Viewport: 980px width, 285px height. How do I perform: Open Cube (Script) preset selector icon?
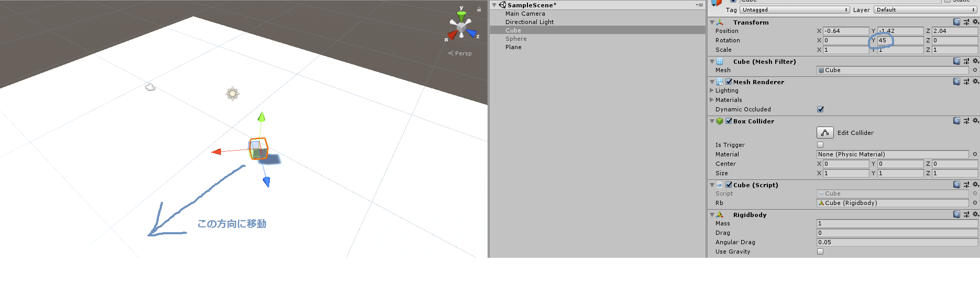coord(966,185)
